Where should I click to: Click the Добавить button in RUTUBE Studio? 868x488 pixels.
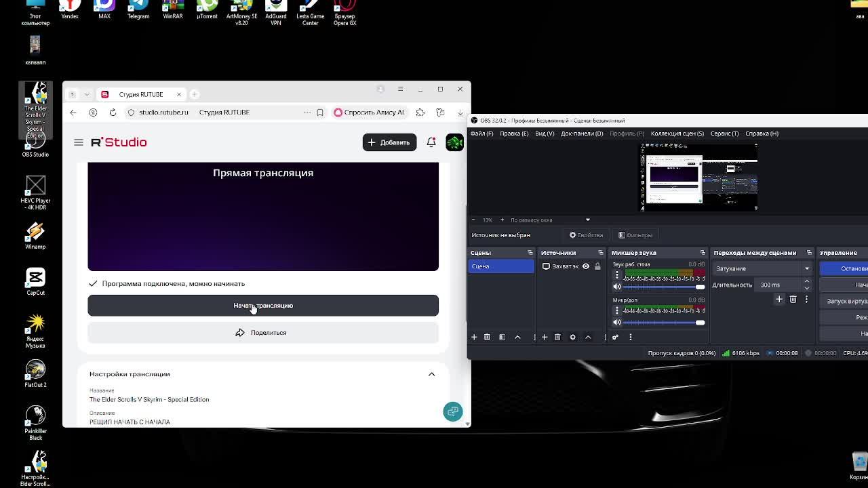click(389, 142)
